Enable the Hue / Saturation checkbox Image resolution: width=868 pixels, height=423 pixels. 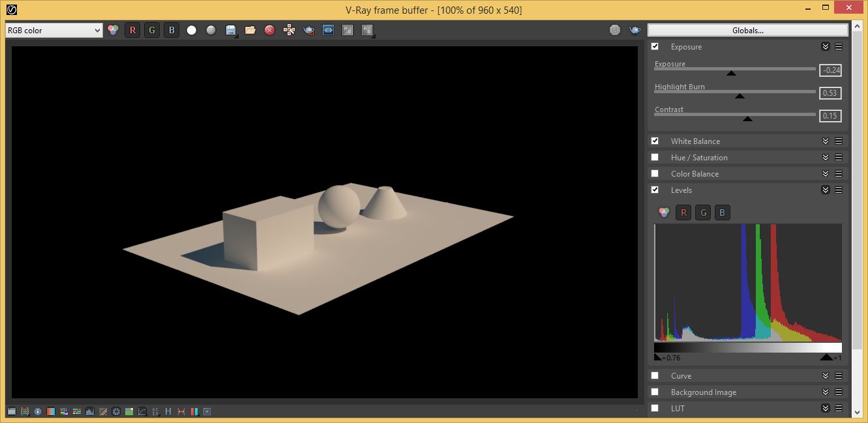[655, 157]
